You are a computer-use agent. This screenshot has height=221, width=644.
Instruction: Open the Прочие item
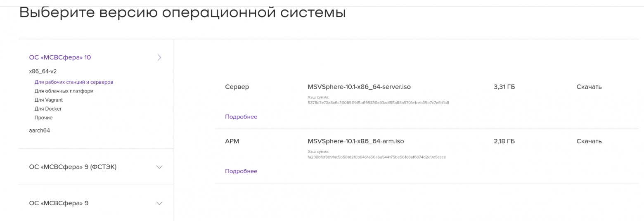(x=43, y=118)
